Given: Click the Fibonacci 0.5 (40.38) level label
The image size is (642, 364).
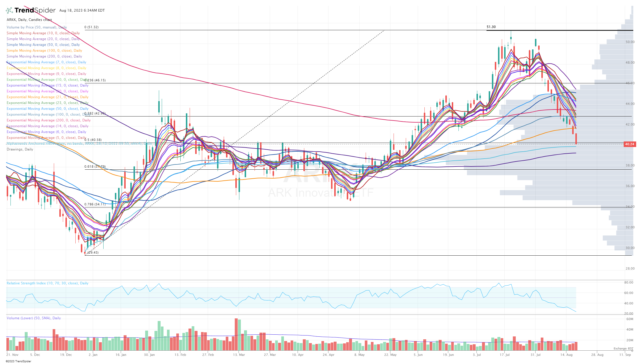Looking at the screenshot, I should coord(93,140).
